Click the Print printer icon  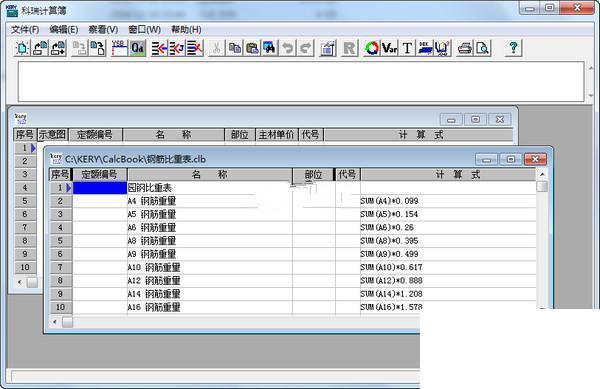click(x=465, y=48)
